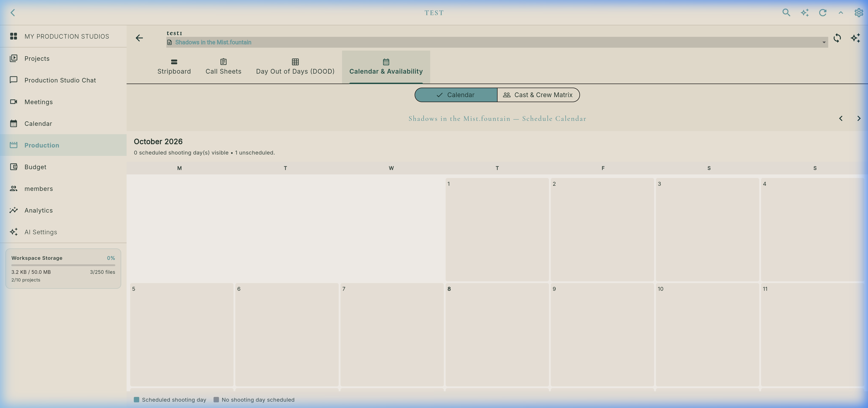Click the AI Settings sparkle icon

tap(14, 232)
